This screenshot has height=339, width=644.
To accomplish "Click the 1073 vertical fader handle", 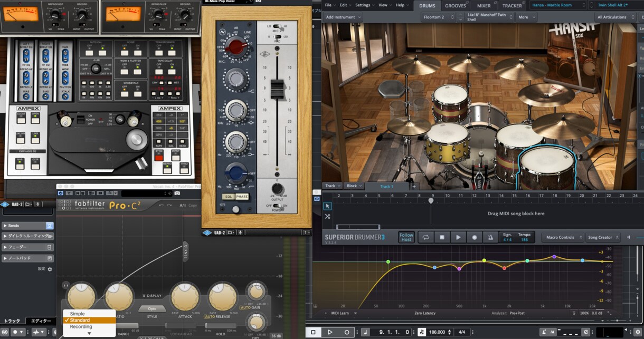I will 278,89.
